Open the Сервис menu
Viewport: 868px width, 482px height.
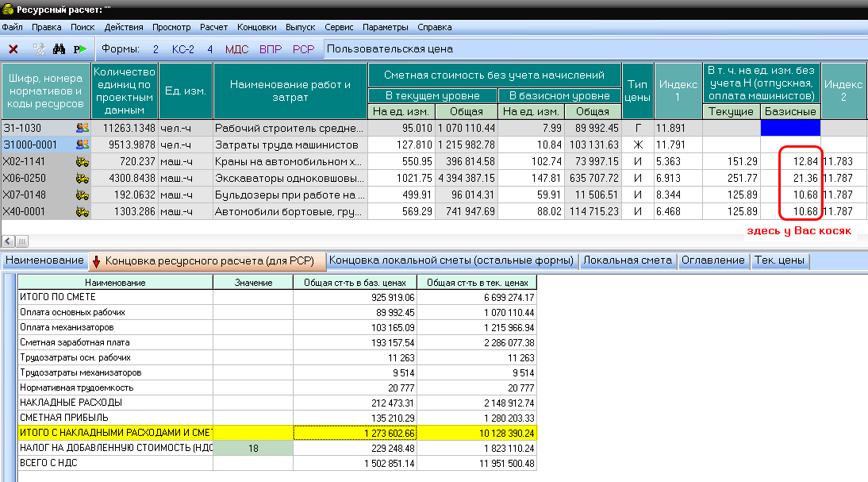coord(340,26)
